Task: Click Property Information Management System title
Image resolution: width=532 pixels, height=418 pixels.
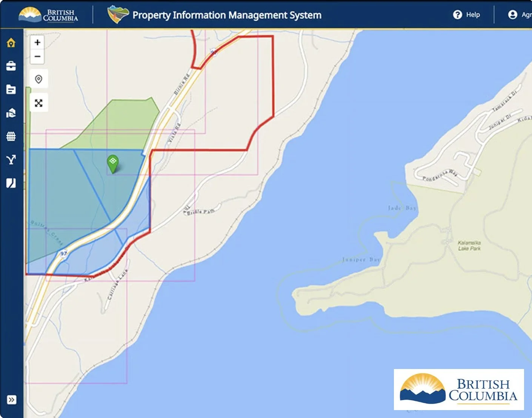Action: tap(227, 15)
